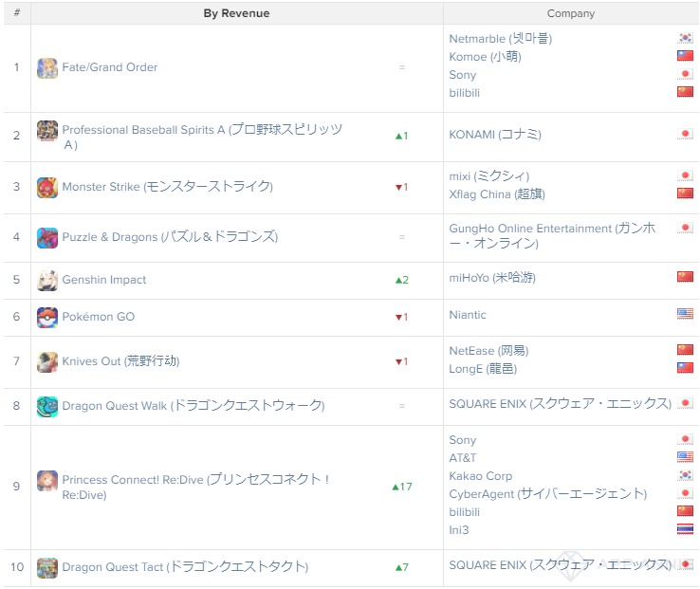Click the Taiwan flag next to LongE
Screen dimensions: 700x589
click(x=685, y=368)
